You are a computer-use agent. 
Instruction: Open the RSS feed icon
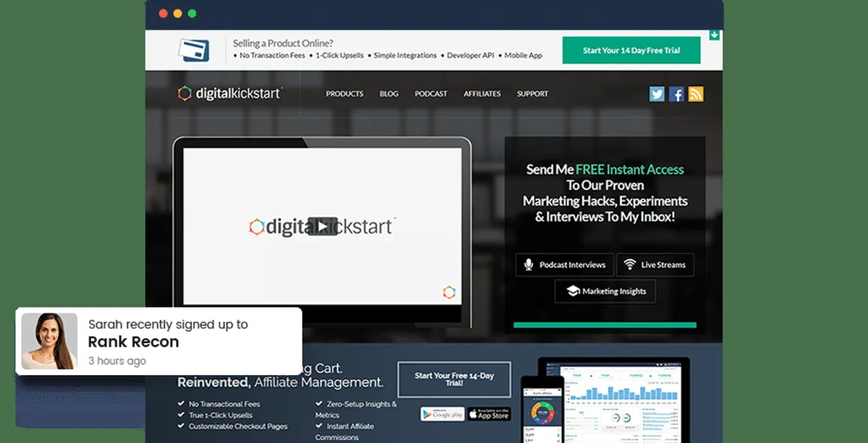pos(696,94)
